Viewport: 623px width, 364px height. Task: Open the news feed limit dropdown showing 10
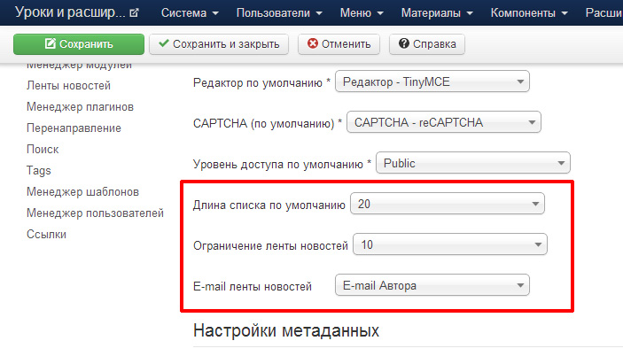(450, 244)
